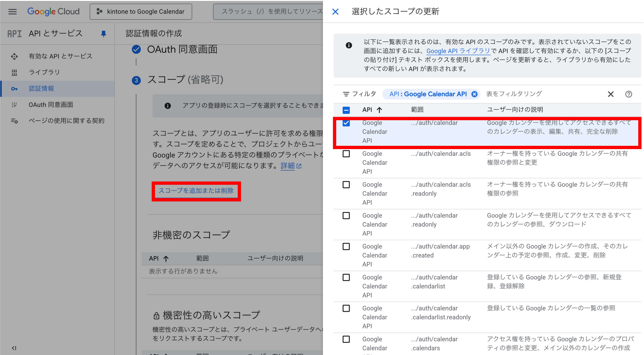Click the info icon in scope notice
644x355 pixels.
click(168, 106)
